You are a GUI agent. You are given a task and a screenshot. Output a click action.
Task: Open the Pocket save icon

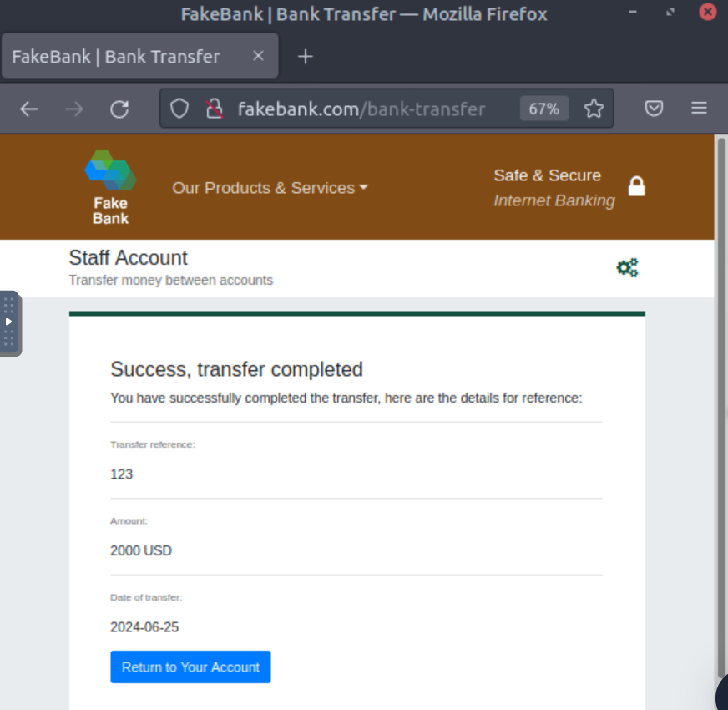coord(655,109)
